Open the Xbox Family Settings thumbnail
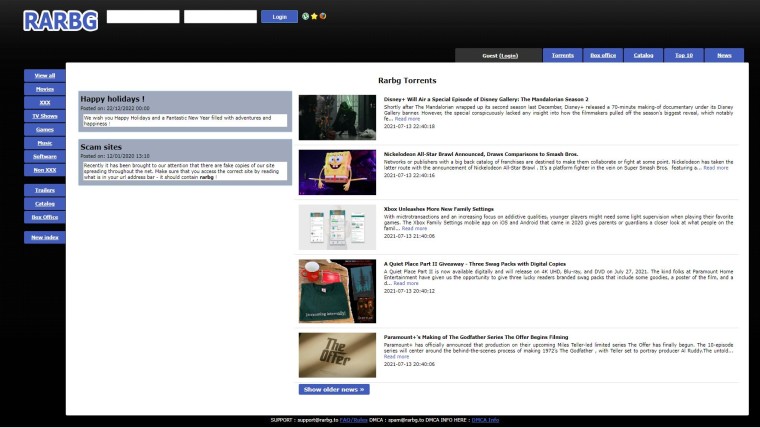The height and width of the screenshot is (428, 760). (x=337, y=227)
